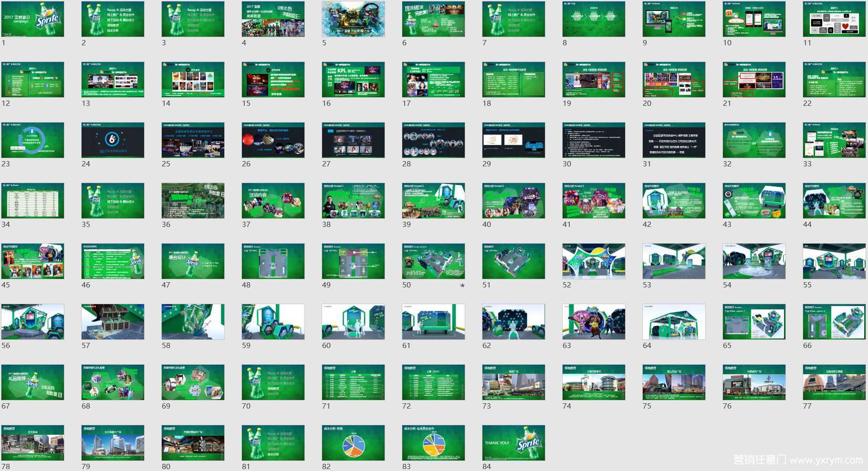Choose slide 28 portraits thumbnail
Screen dimensions: 868x471
click(x=433, y=140)
